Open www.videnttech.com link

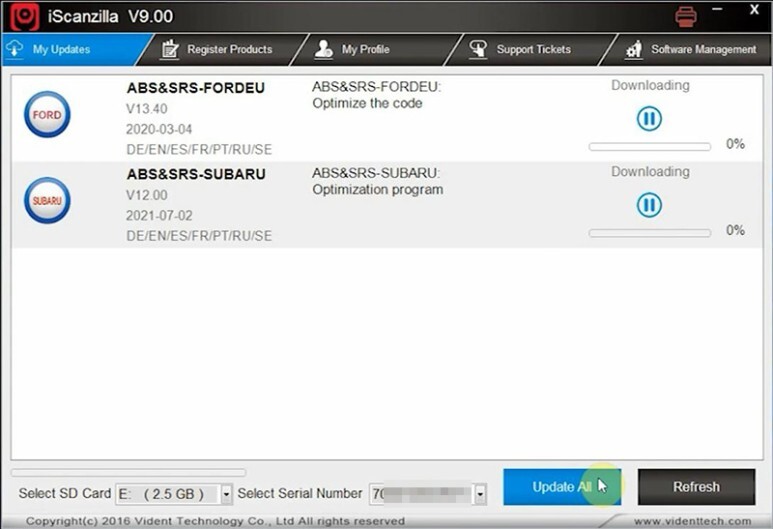pos(693,521)
